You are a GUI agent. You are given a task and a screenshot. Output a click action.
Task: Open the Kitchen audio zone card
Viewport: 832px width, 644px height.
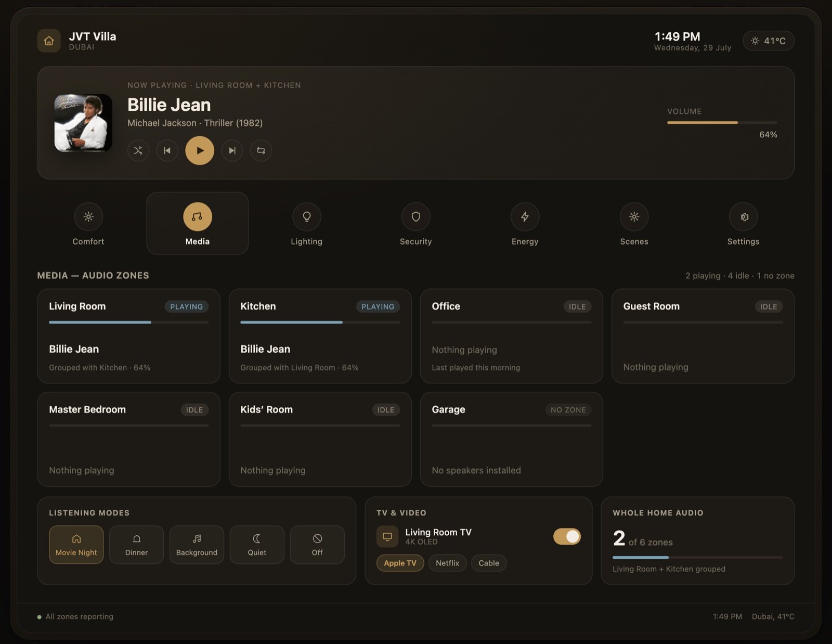click(x=320, y=336)
